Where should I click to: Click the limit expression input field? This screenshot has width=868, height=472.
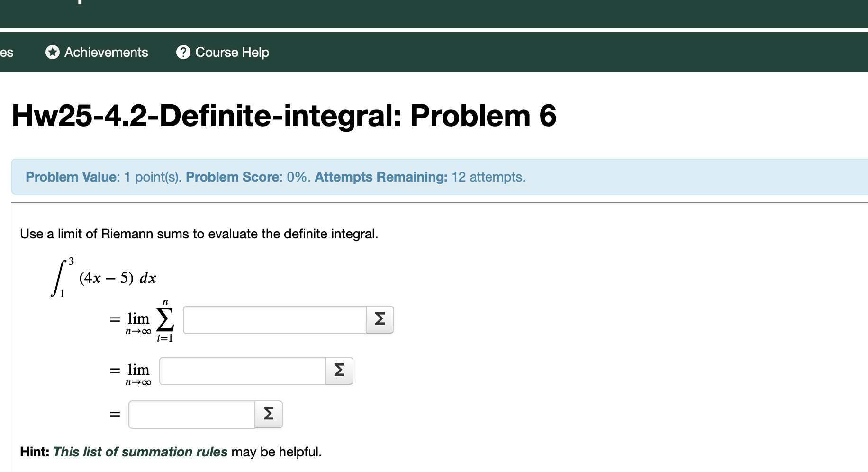coord(243,371)
